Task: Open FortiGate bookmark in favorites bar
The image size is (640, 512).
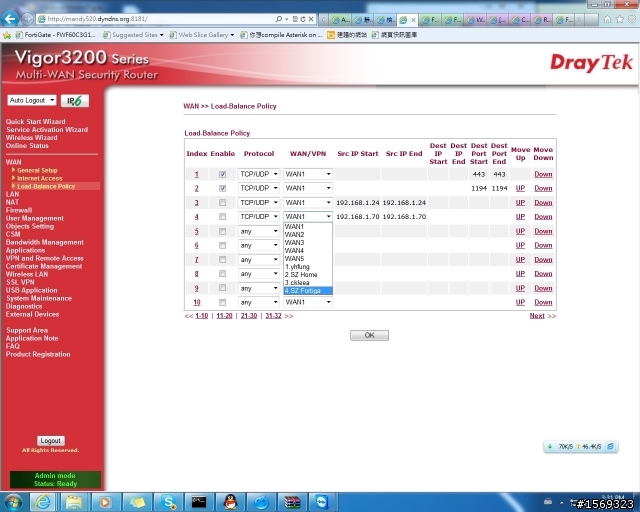Action: pos(56,35)
